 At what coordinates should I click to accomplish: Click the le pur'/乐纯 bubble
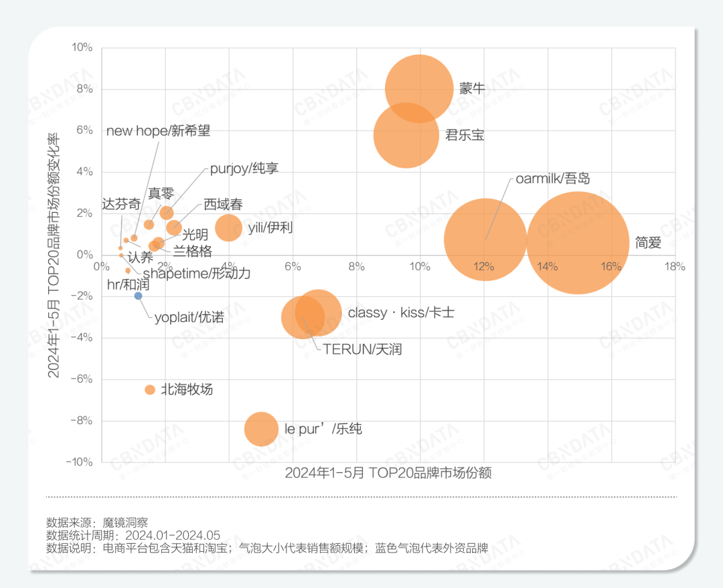261,429
